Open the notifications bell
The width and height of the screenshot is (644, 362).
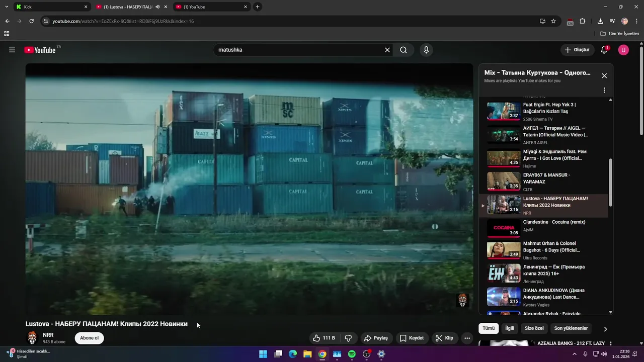click(x=604, y=50)
